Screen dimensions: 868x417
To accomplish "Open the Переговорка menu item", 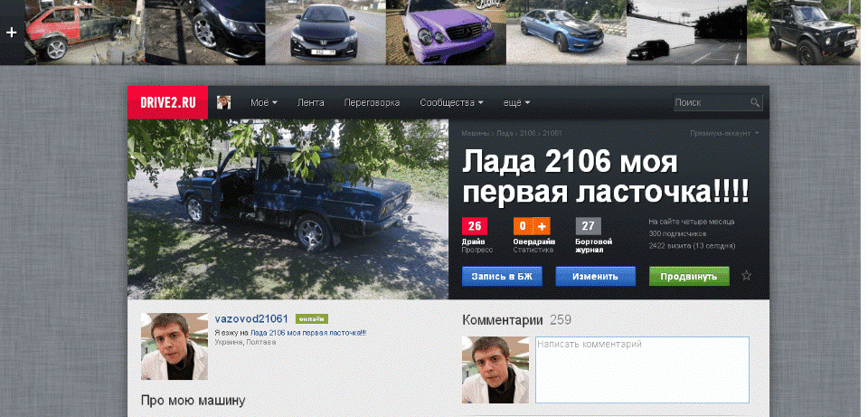I will pos(372,102).
